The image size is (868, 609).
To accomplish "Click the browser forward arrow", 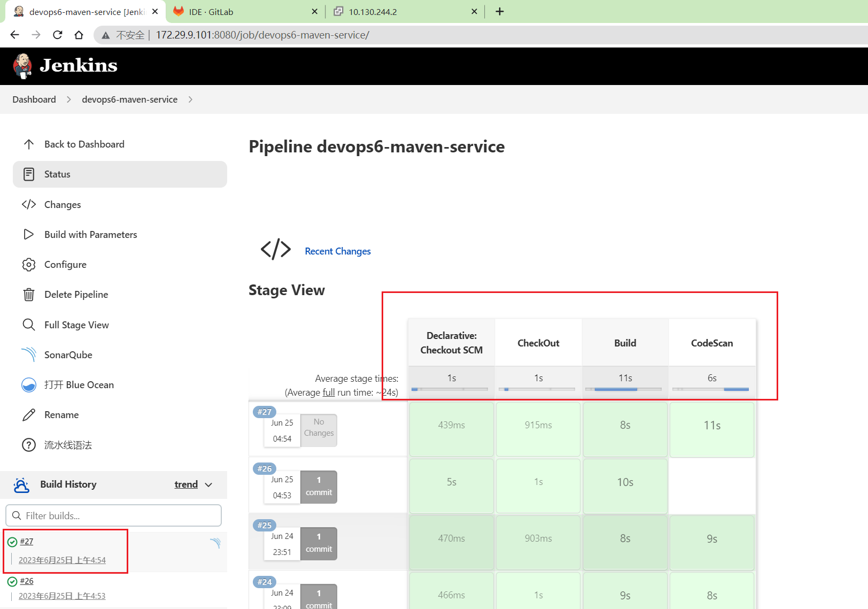I will click(x=36, y=35).
